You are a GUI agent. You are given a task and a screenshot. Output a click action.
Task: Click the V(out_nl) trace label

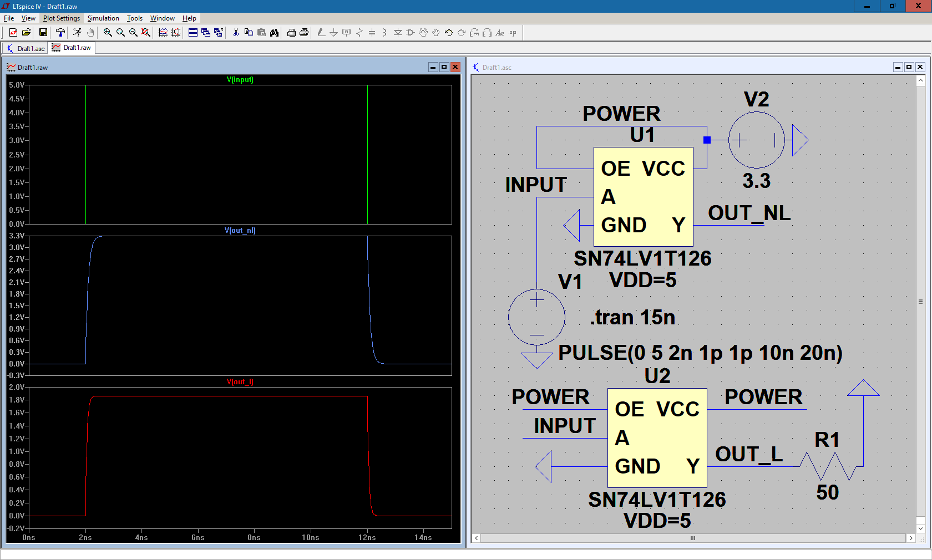240,231
